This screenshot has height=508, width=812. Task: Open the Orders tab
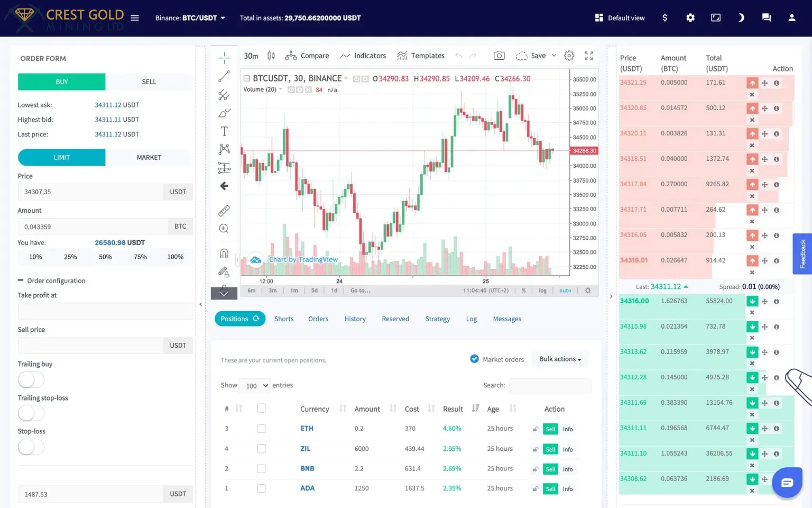[x=318, y=319]
